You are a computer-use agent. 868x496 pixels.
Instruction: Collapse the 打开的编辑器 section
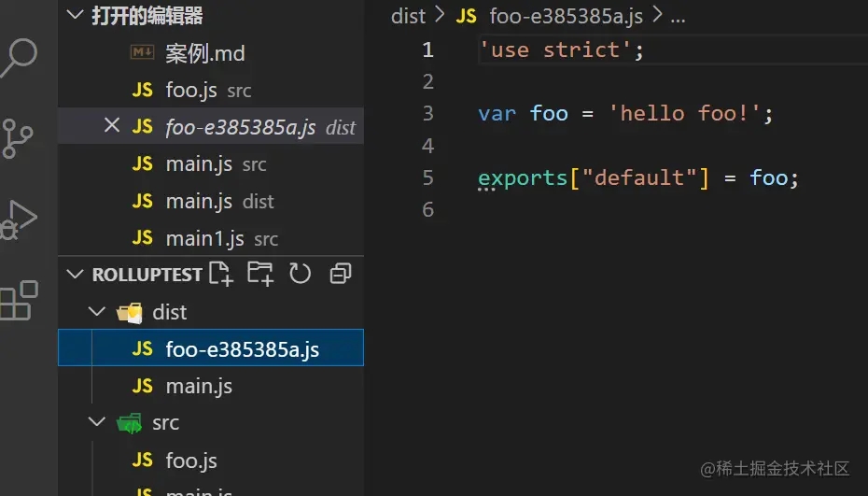tap(75, 14)
